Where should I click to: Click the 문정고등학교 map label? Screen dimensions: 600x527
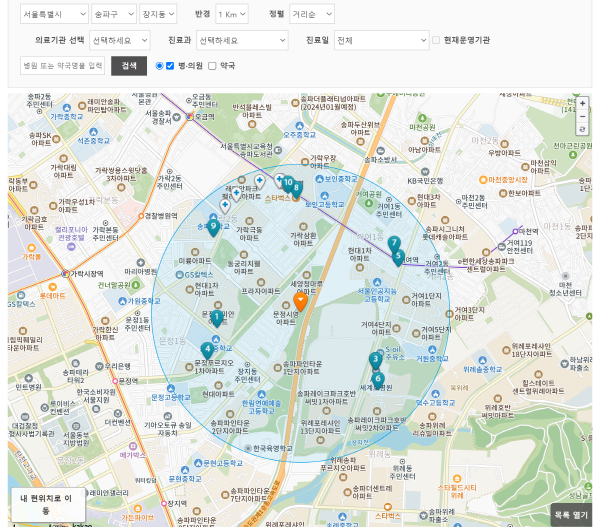(171, 398)
